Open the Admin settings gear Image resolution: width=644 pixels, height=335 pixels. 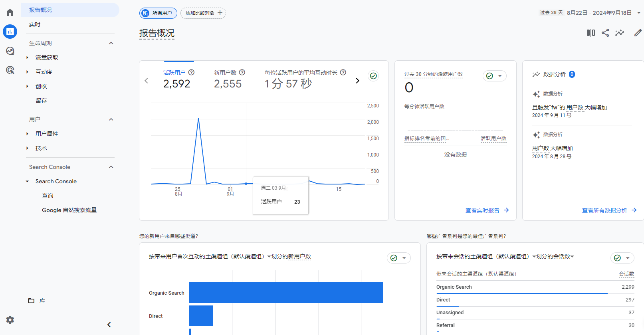[10, 319]
